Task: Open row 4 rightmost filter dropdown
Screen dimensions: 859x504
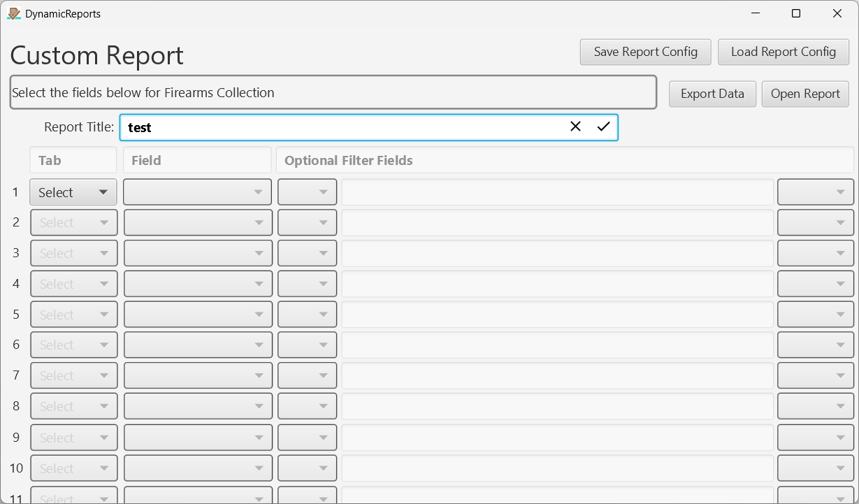Action: point(816,284)
